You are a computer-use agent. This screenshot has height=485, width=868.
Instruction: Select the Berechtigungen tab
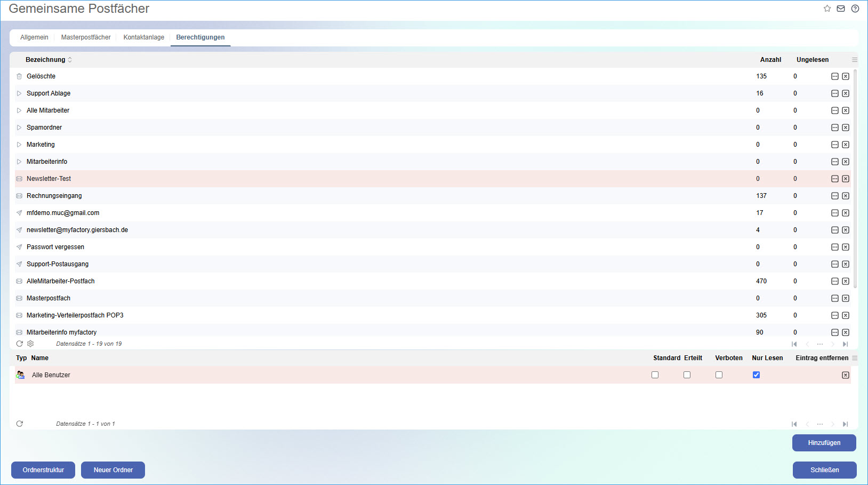point(200,37)
